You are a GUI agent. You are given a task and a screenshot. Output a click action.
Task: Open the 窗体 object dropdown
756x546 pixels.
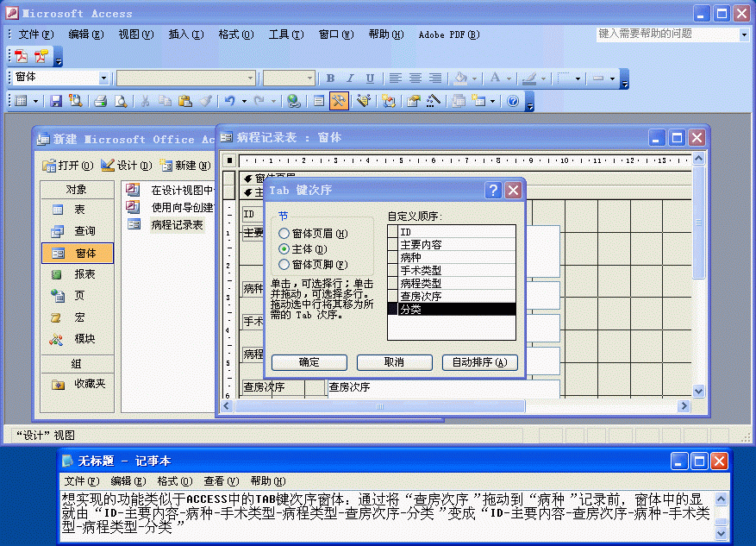click(x=103, y=78)
